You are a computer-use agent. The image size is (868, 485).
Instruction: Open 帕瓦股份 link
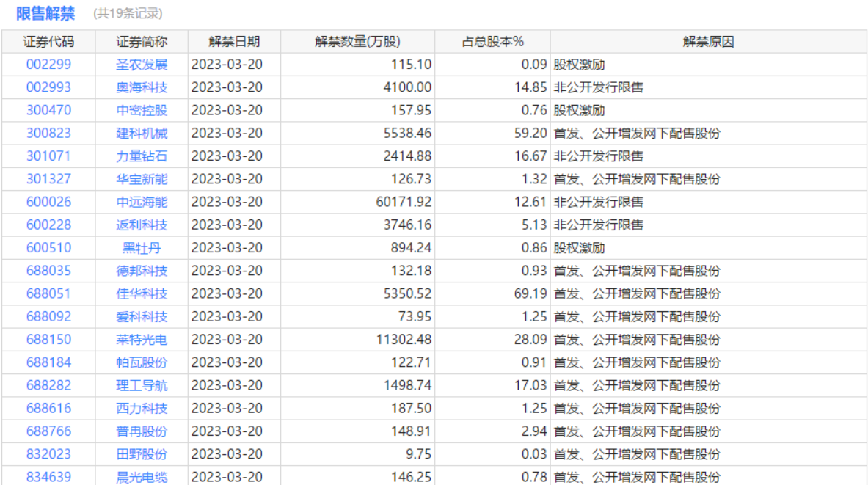(x=142, y=362)
